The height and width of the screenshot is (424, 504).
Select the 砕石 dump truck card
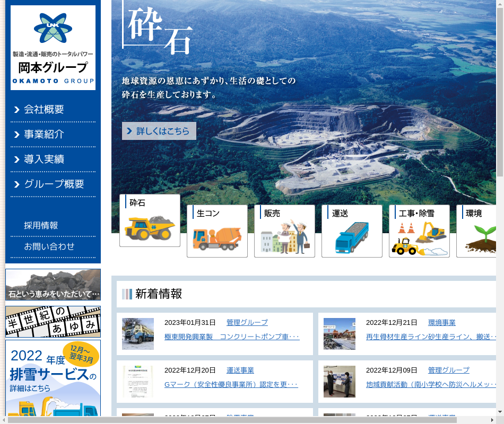click(x=150, y=220)
